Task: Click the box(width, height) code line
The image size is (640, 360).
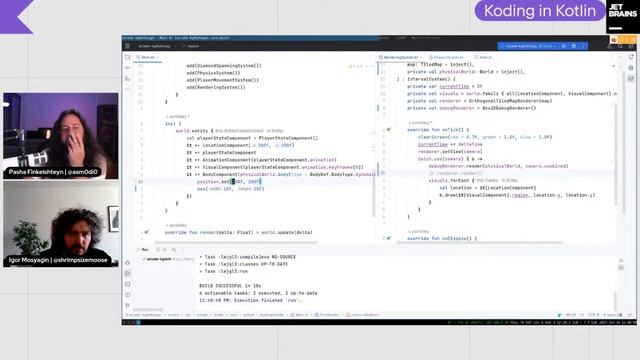Action: tap(231, 189)
